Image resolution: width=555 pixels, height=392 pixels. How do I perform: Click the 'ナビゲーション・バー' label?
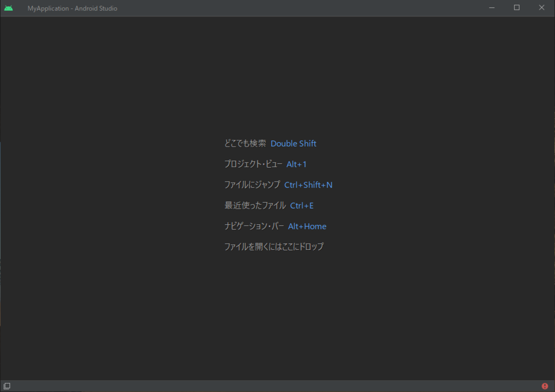click(254, 226)
